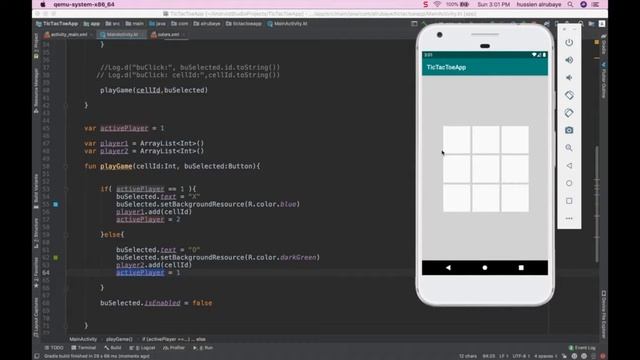Viewport: 640px width, 360px height.
Task: Tap Android back button in phone navigation bar
Action: point(448,268)
